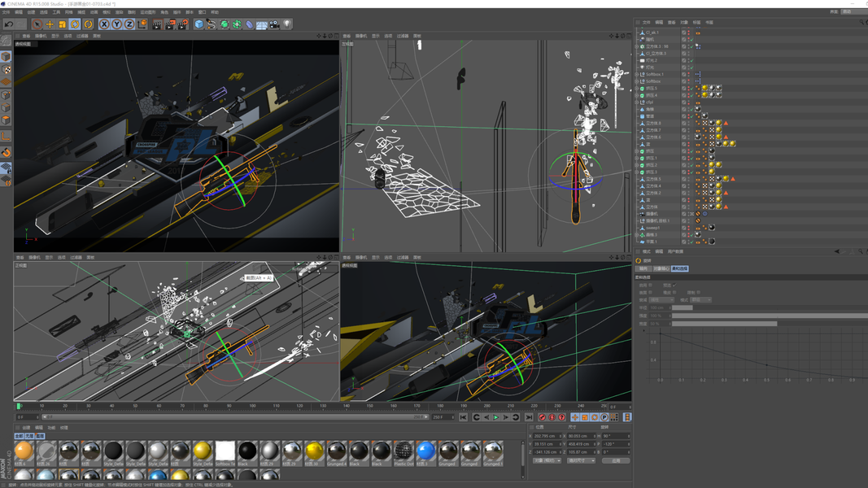
Task: Play the animation forwards
Action: pos(496,417)
